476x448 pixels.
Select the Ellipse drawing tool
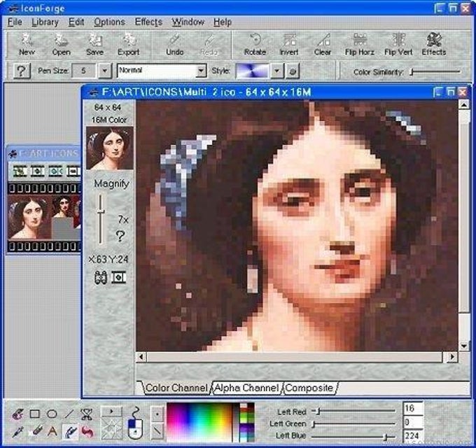pos(52,414)
